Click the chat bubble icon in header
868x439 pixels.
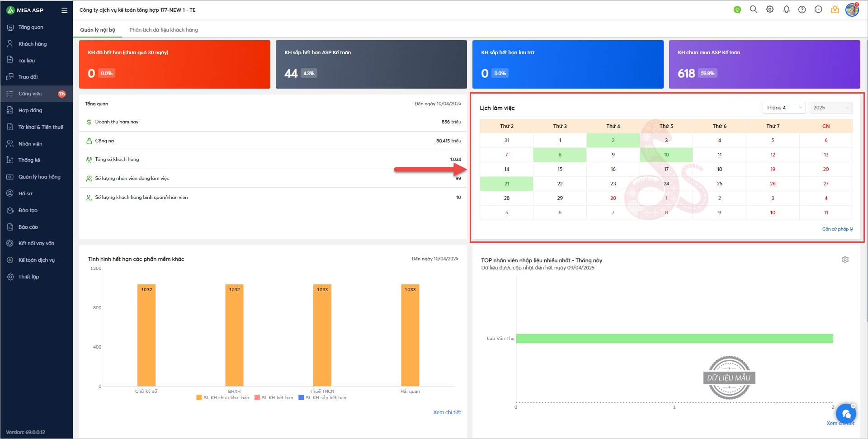[818, 9]
